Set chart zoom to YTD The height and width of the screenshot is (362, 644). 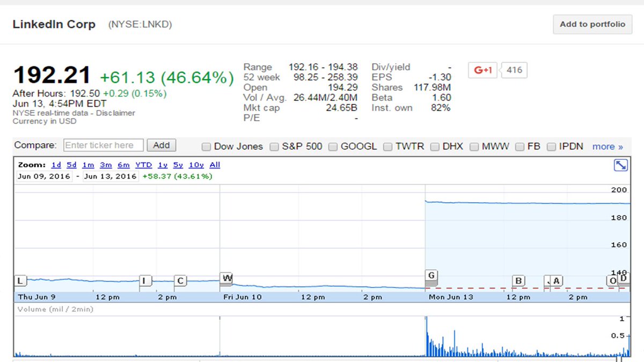(x=143, y=165)
